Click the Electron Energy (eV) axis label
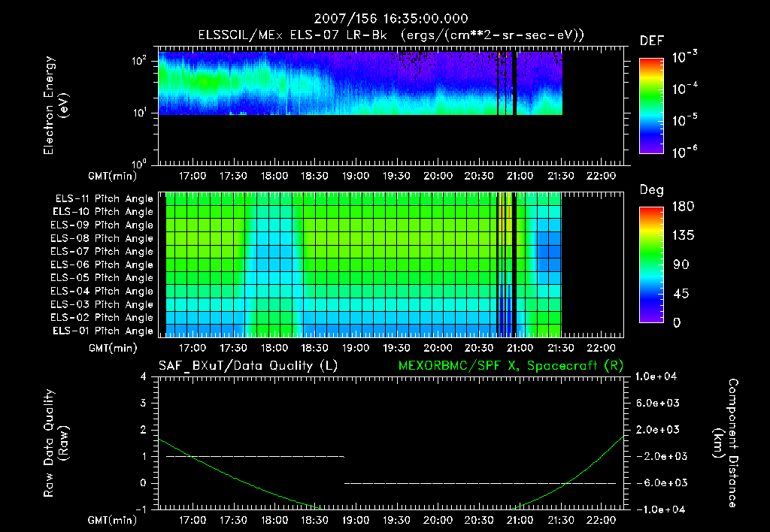This screenshot has width=770, height=532. point(56,105)
